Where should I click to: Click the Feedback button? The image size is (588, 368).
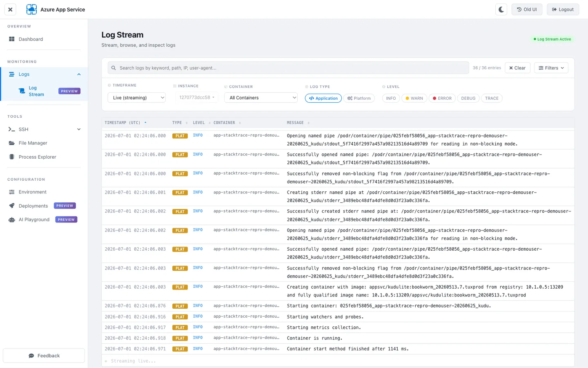coord(44,356)
